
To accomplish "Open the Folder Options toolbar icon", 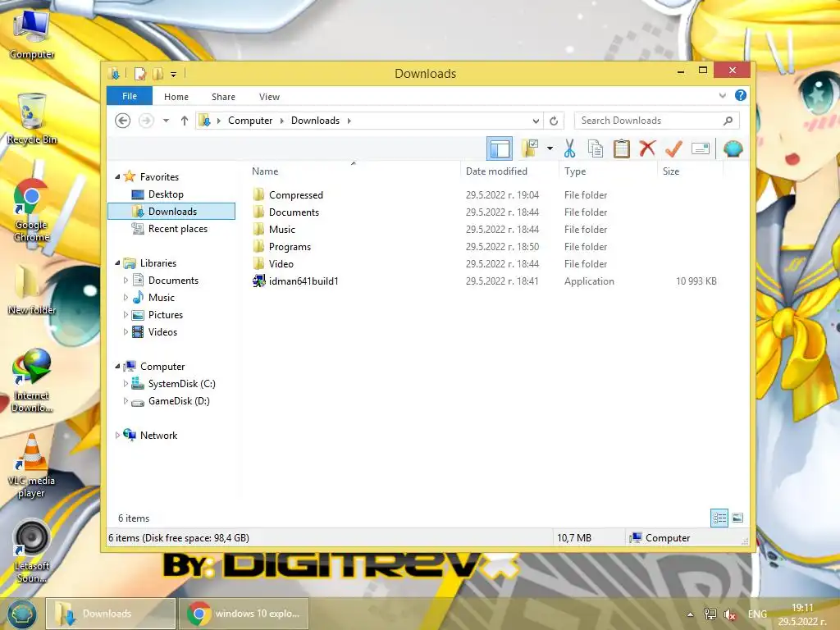I will [529, 148].
